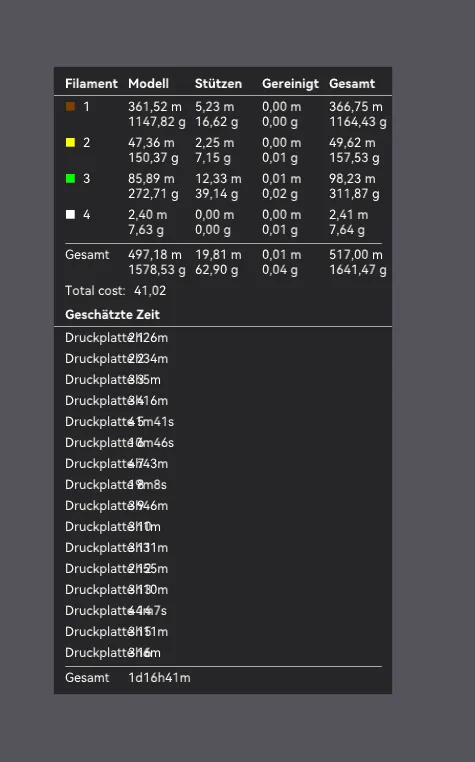Image resolution: width=475 pixels, height=762 pixels.
Task: Choose the white filament 4 color swatch
Action: click(x=70, y=214)
